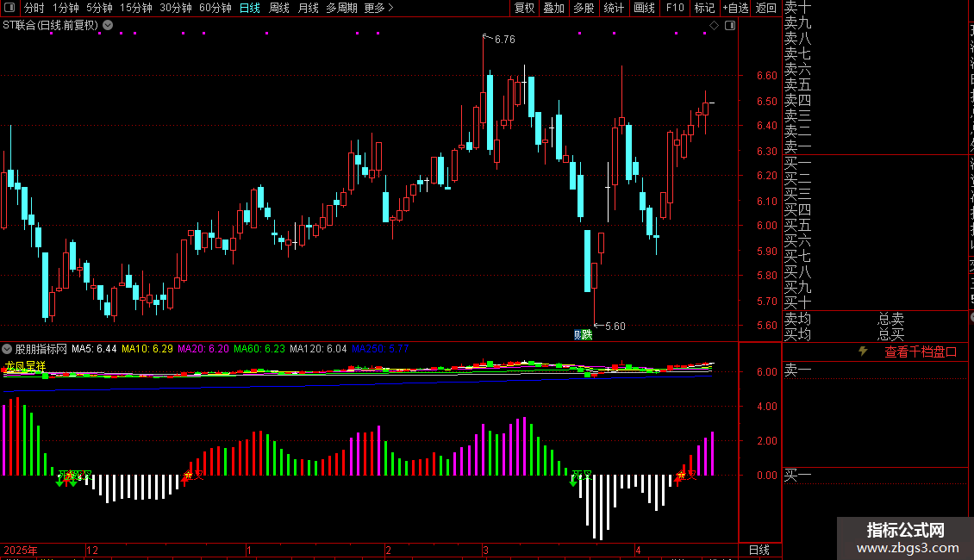
Task: Activate the 画线 drawing tool button
Action: pyautogui.click(x=644, y=8)
